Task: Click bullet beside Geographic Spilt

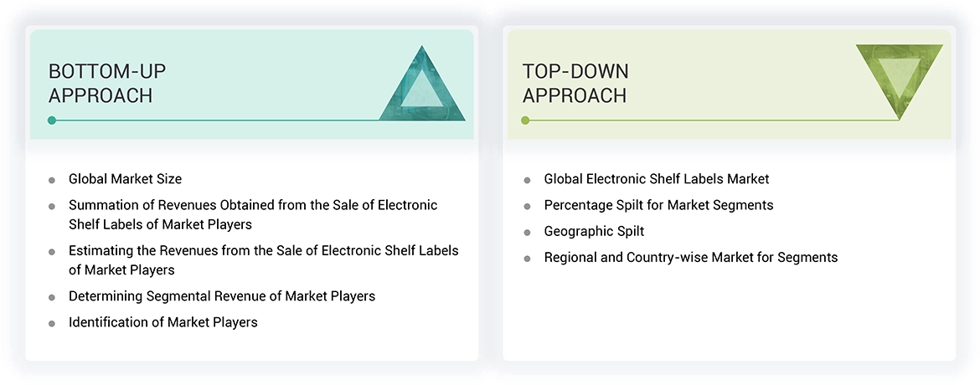Action: point(527,232)
